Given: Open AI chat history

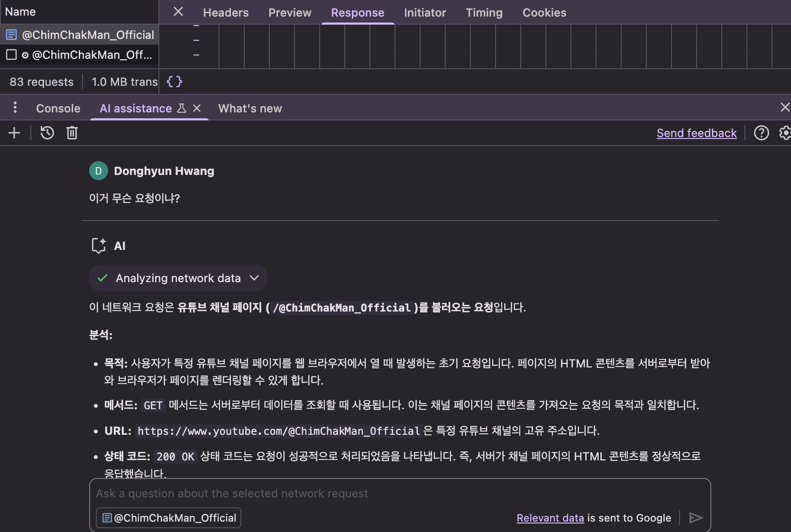Looking at the screenshot, I should coord(47,133).
